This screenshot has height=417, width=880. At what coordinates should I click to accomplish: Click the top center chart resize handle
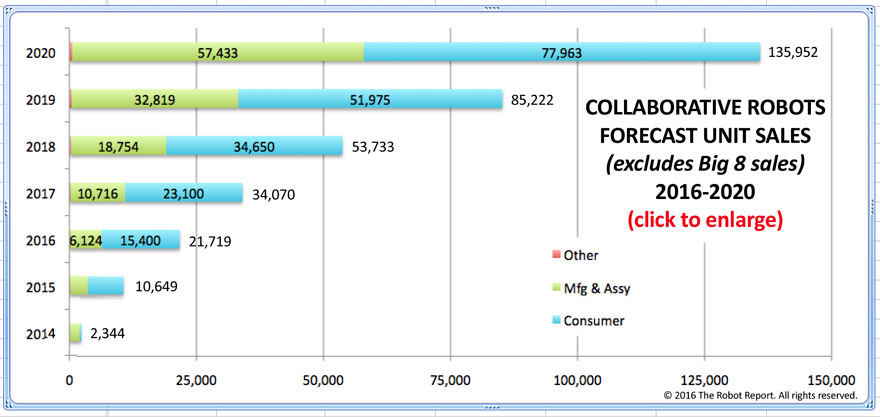[440, 6]
